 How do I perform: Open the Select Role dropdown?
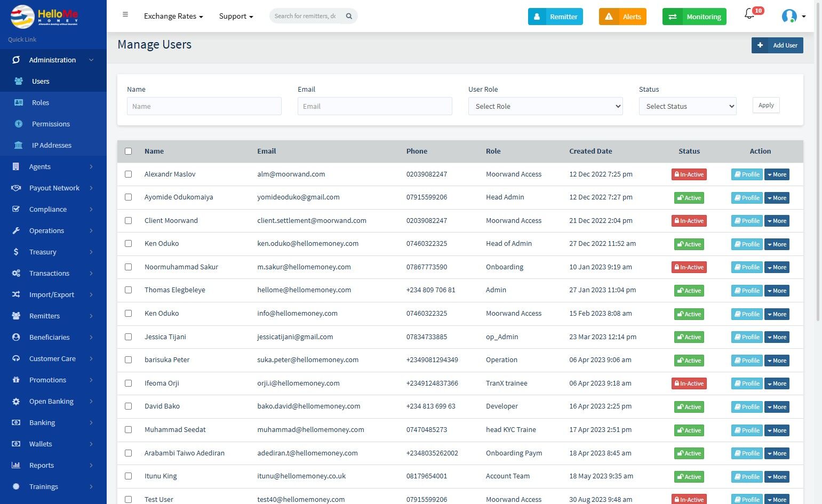coord(545,106)
